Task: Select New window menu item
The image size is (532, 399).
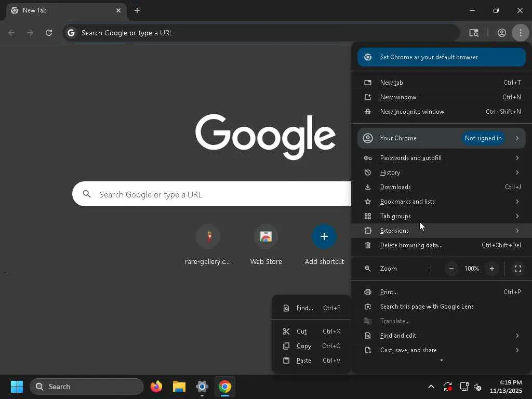Action: 442,97
